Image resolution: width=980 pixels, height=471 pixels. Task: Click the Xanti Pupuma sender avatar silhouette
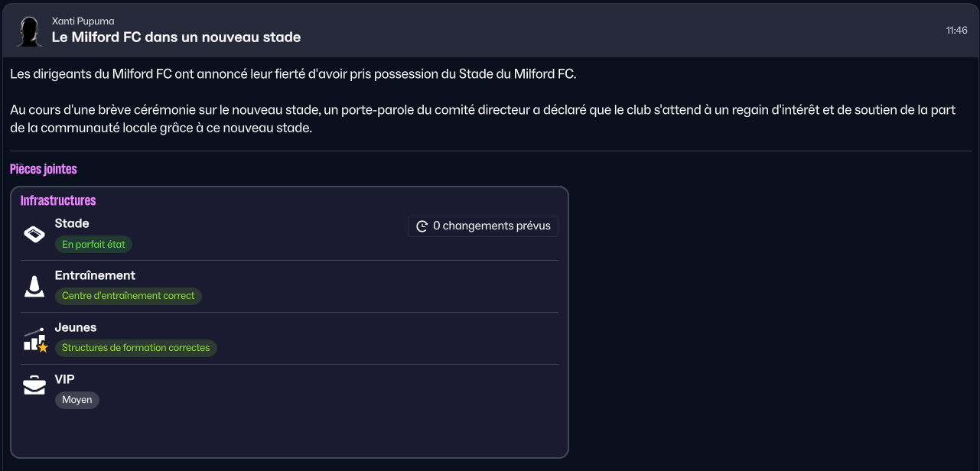(30, 31)
